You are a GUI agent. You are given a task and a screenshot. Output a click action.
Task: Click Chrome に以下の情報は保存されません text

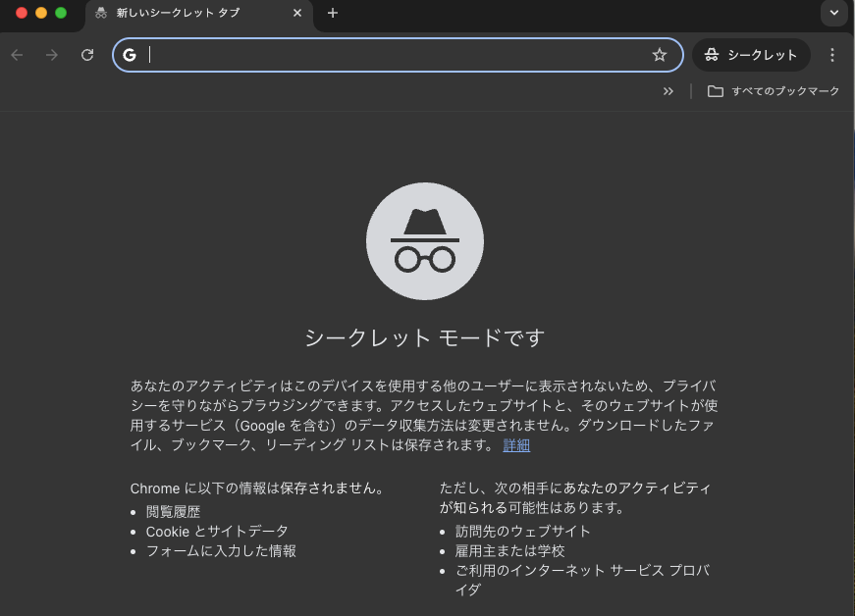coord(257,488)
